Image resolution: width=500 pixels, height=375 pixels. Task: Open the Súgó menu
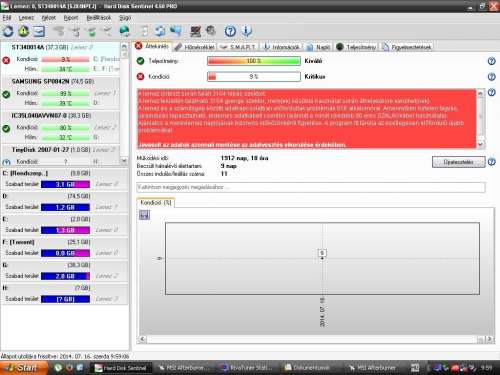pyautogui.click(x=125, y=18)
